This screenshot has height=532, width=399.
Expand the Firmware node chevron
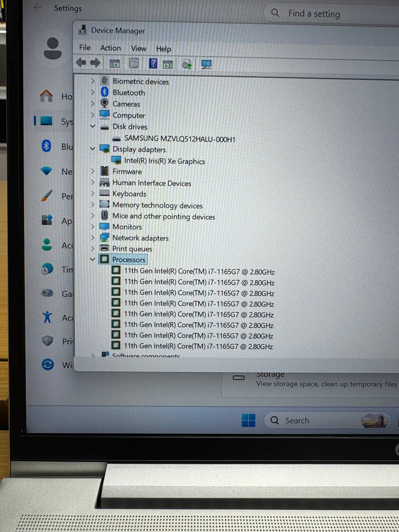[x=92, y=171]
